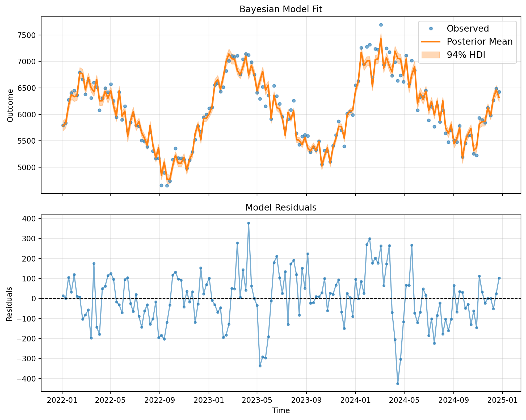This screenshot has width=526, height=420.
Task: Click the 94% HDI legend swatch
Action: pyautogui.click(x=431, y=55)
